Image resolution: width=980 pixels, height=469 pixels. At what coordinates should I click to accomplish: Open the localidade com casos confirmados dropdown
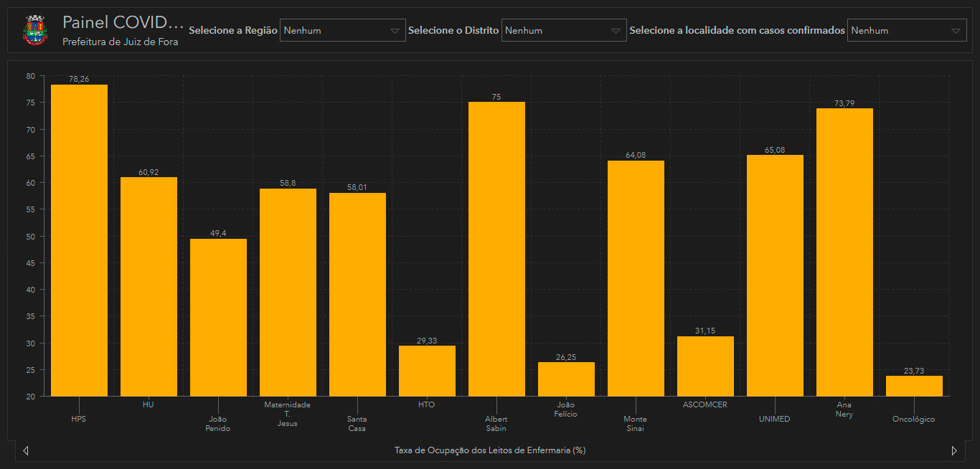[906, 30]
